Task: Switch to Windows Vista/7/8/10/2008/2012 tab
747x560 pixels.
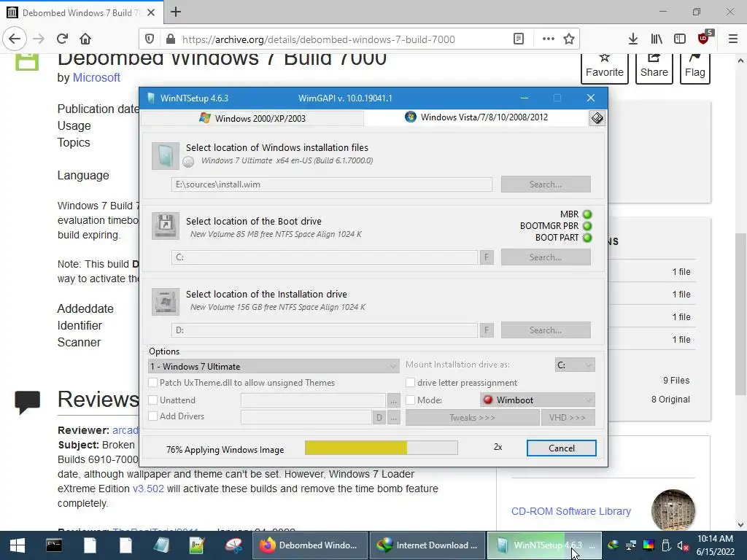Action: pos(476,117)
